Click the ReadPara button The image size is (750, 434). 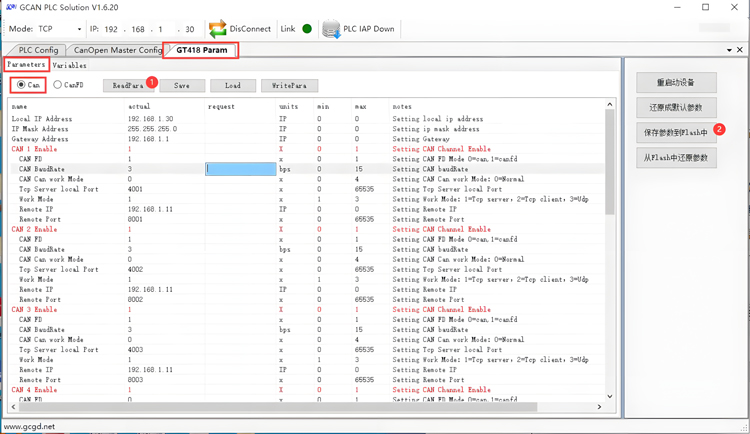pyautogui.click(x=128, y=86)
